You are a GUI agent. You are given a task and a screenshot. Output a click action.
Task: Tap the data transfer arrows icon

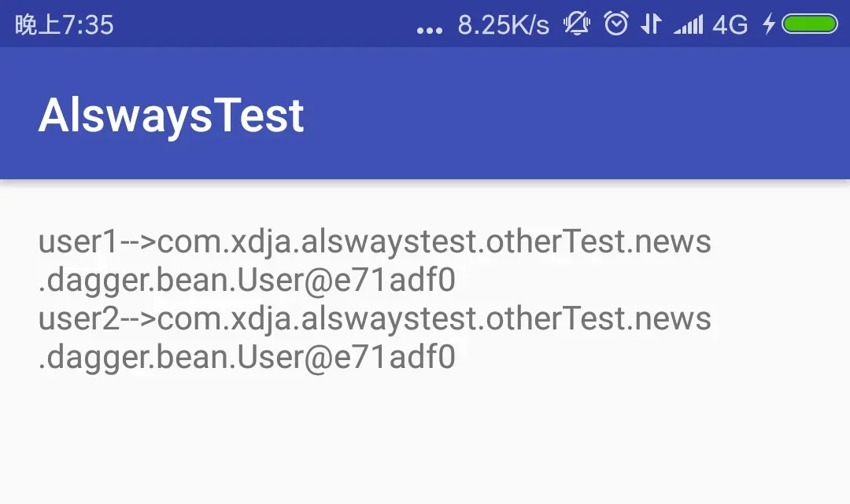651,24
